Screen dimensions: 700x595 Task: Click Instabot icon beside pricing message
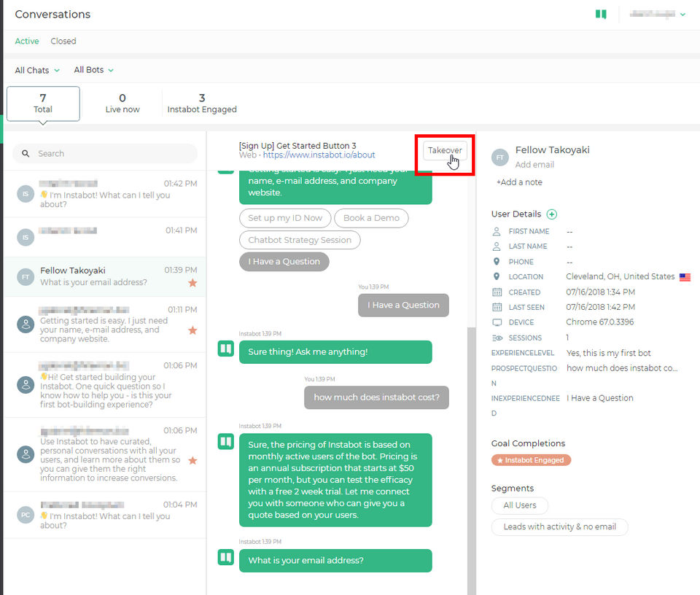226,442
